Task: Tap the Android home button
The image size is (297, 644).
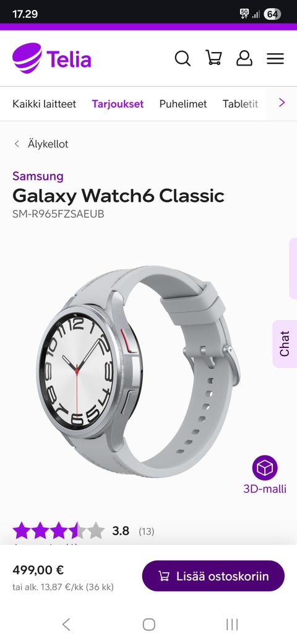Action: point(148,624)
